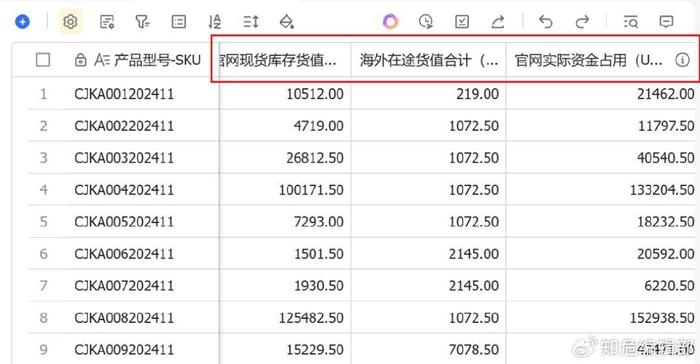Open the group-by list icon
The image size is (700, 364).
point(179,21)
